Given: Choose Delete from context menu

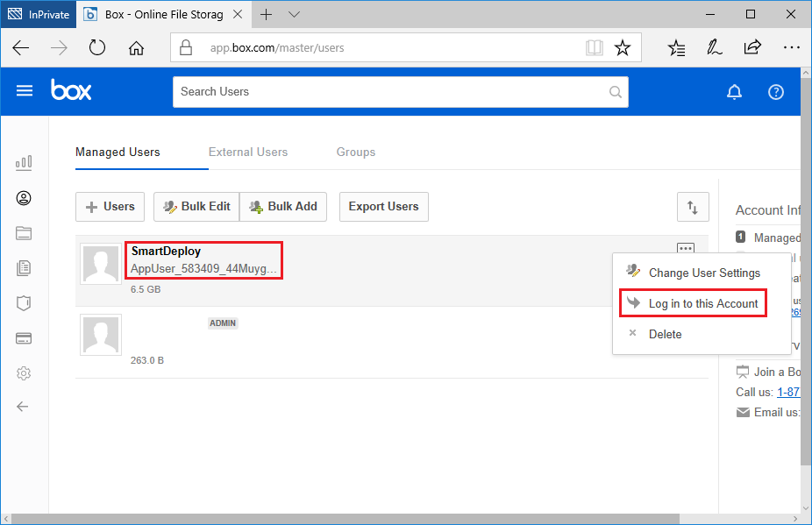Looking at the screenshot, I should point(702,334).
